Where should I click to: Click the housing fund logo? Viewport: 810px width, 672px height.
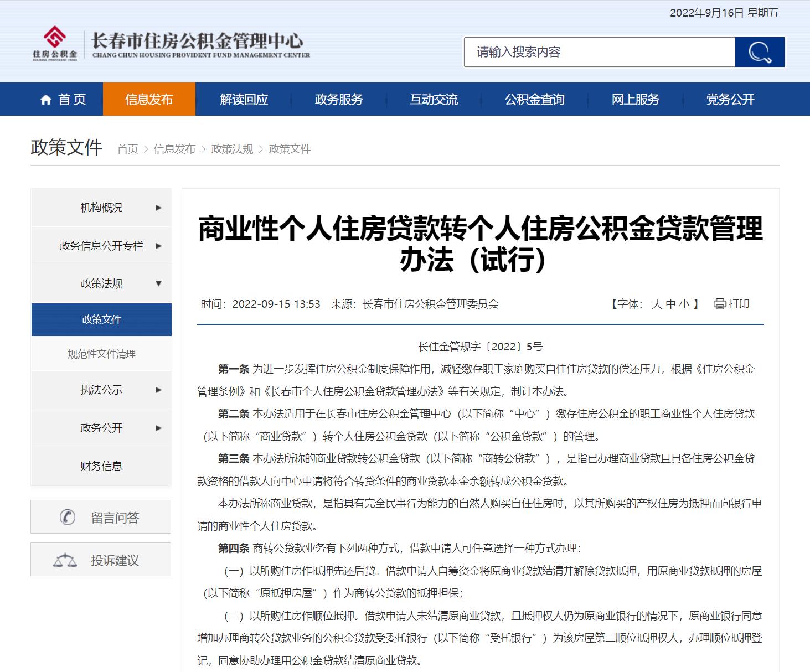click(x=55, y=42)
